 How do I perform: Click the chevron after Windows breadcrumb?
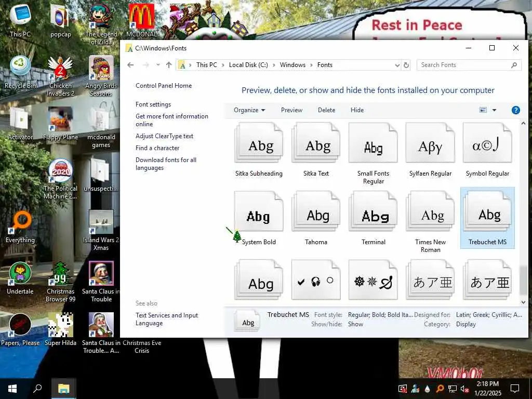coord(311,65)
